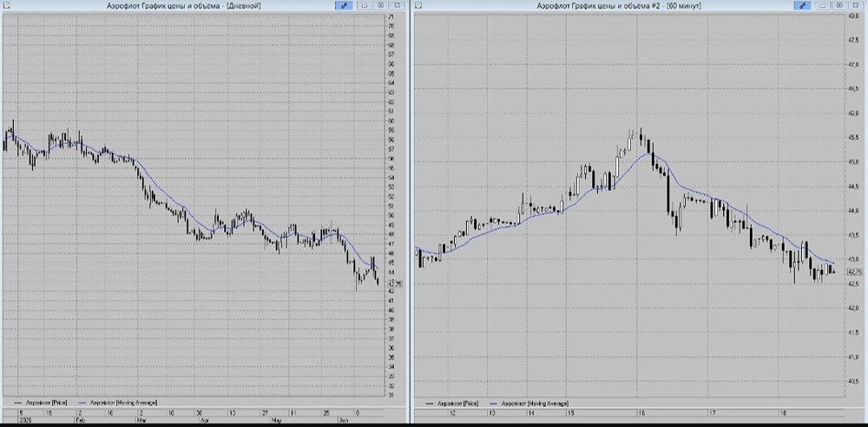Click the 47,0 price level on the 60-minute scale
The height and width of the screenshot is (427, 868).
coord(853,65)
